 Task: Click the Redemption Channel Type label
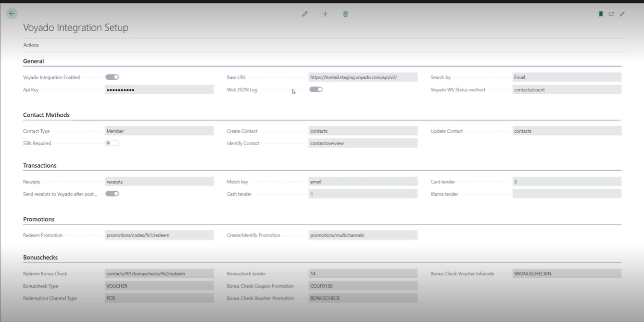(x=50, y=298)
